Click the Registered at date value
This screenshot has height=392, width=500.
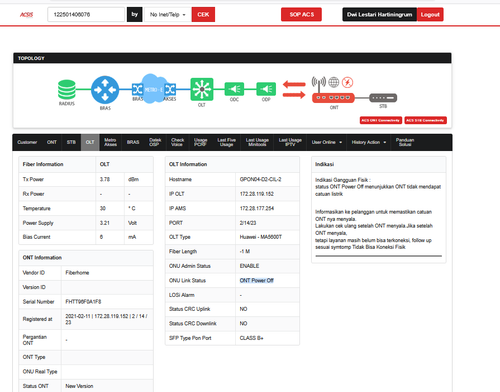106,319
